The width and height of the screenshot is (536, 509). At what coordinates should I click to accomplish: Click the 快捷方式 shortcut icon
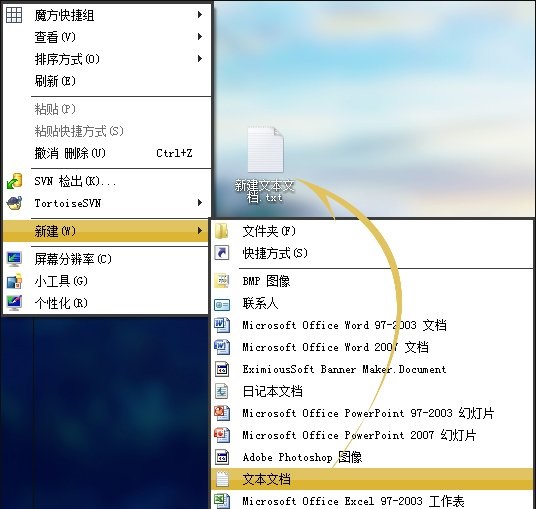coord(222,253)
